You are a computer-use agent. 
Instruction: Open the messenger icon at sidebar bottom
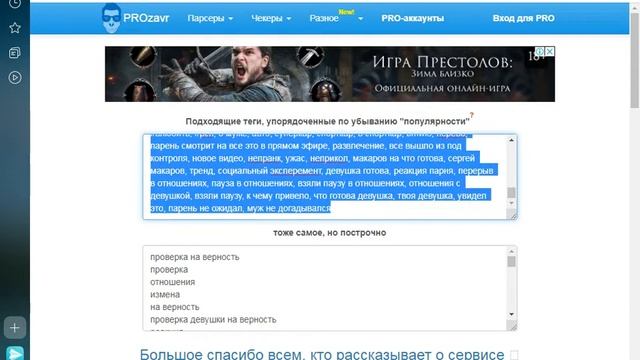pyautogui.click(x=15, y=353)
